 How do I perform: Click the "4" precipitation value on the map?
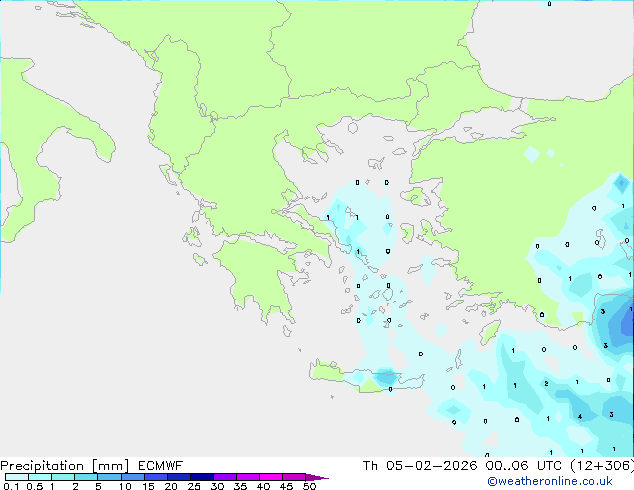pyautogui.click(x=580, y=417)
